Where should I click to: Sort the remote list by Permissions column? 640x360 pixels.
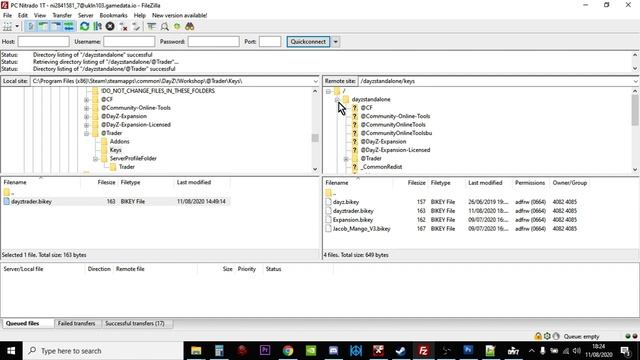point(530,183)
